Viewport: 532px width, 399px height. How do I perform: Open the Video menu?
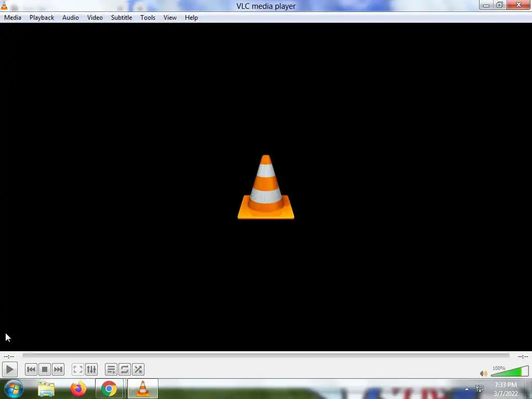95,18
